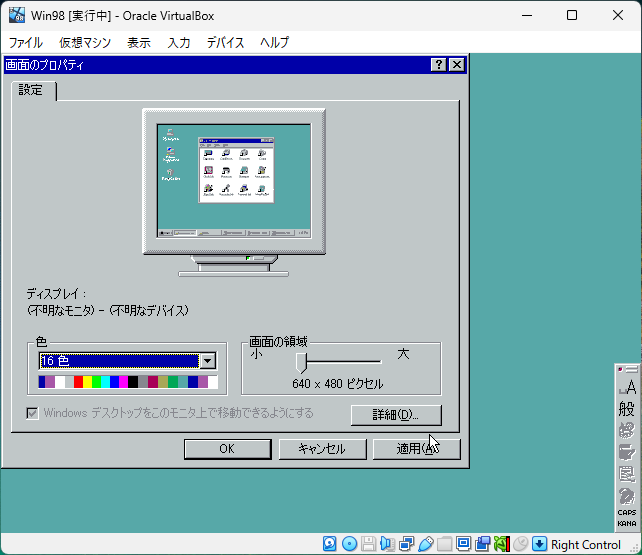Click the USB devices status icon

click(425, 544)
